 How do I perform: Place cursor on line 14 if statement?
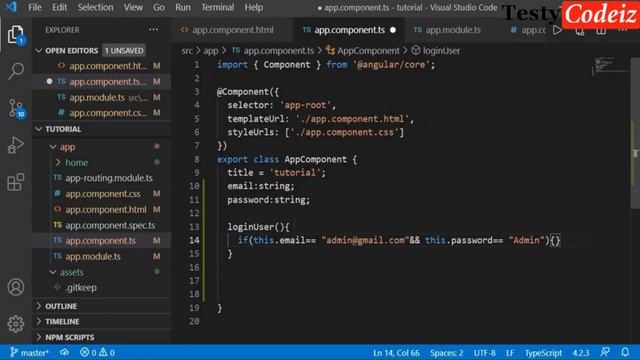(398, 240)
